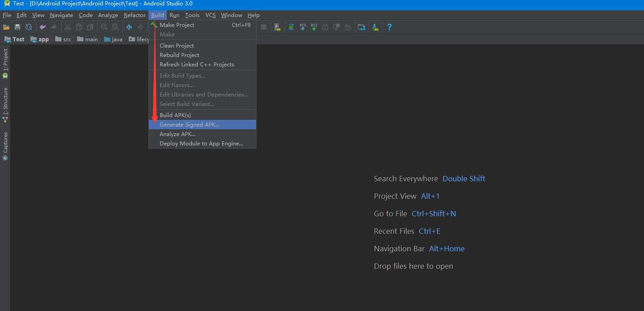Open the VCS menu
The width and height of the screenshot is (644, 311).
210,15
